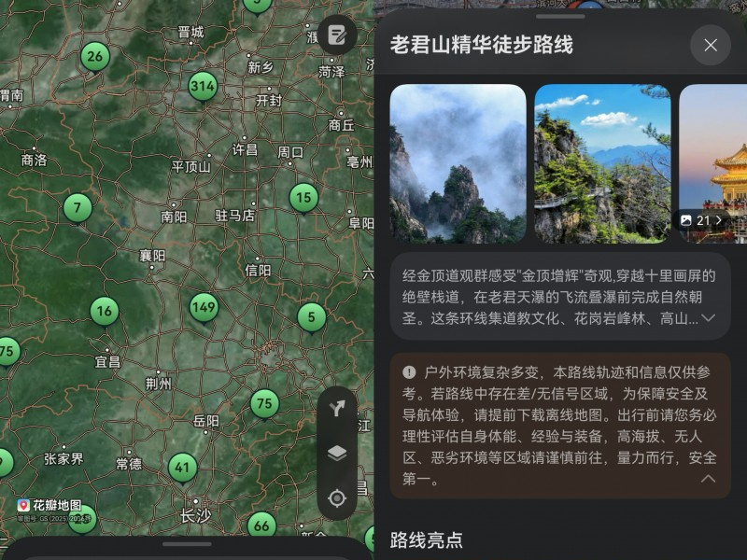The image size is (747, 560).
Task: Open the note editing icon on map
Action: tap(337, 35)
